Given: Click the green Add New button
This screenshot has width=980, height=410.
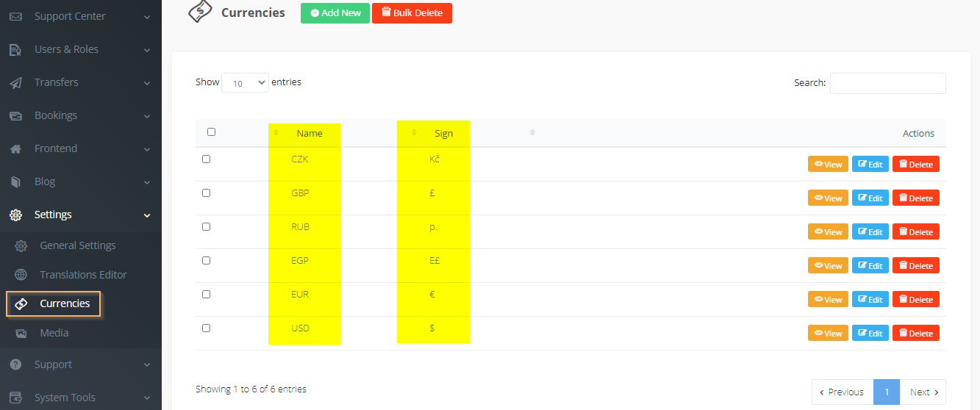Looking at the screenshot, I should (335, 13).
